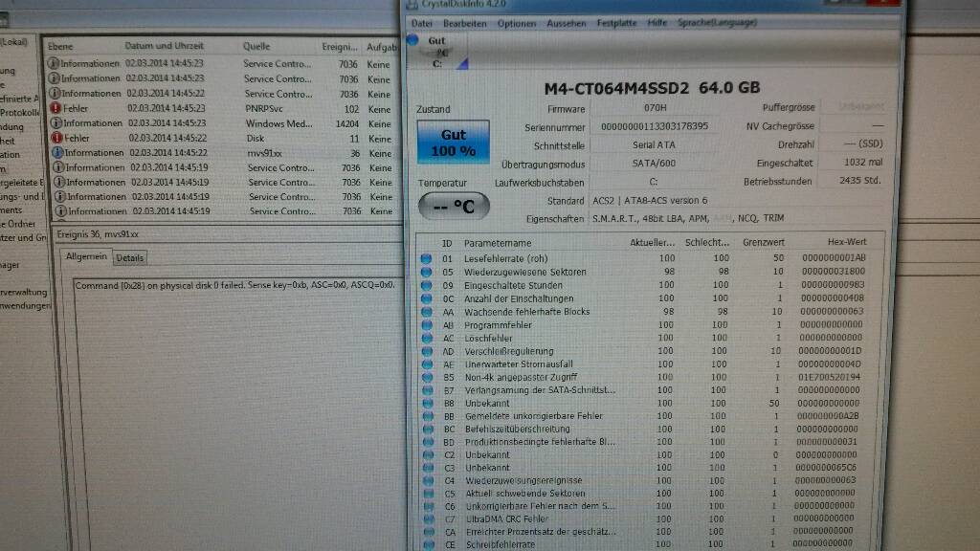Screen dimensions: 980x551
Task: Click the Standard value ACS2 | ATA8-ACS
Action: 650,201
